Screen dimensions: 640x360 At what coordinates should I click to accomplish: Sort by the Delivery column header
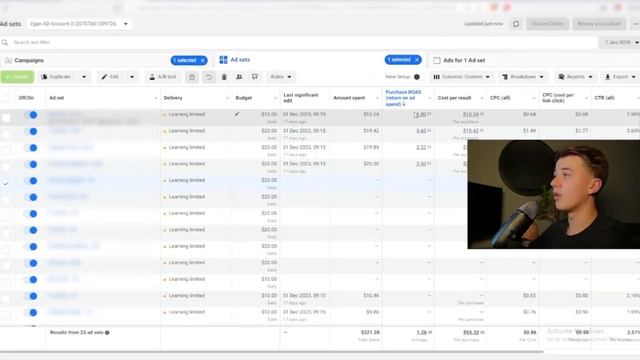[173, 98]
